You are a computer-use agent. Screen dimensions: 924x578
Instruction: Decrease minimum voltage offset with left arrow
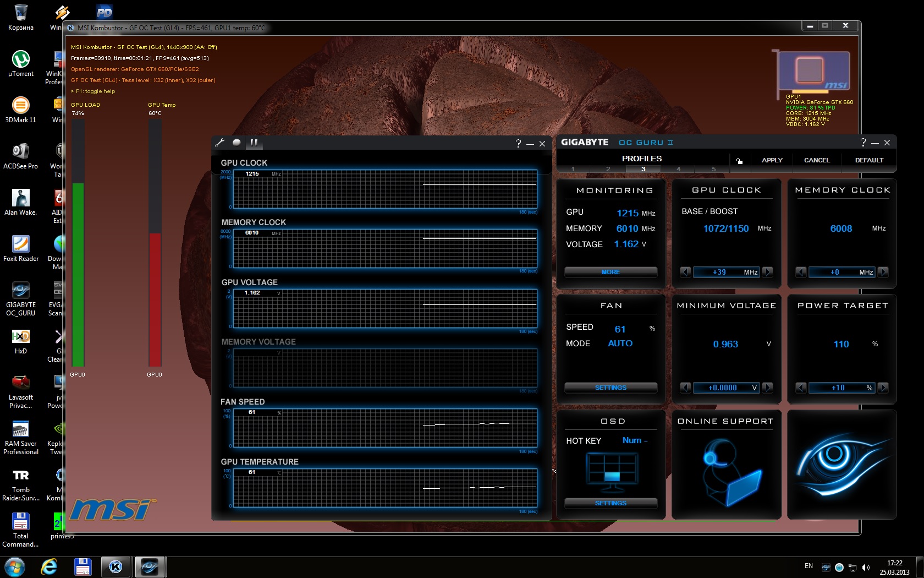click(x=685, y=388)
